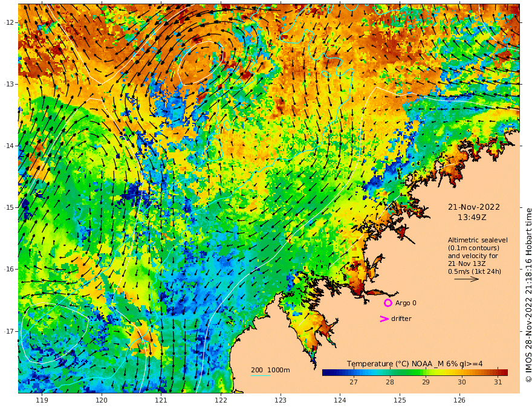The height and width of the screenshot is (411, 532).
Task: Click the '21 Nov 13Z' caption line
Action: coord(467,264)
